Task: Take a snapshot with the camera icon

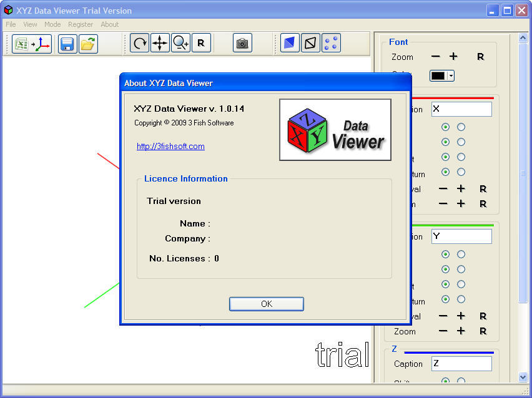Action: pyautogui.click(x=242, y=43)
